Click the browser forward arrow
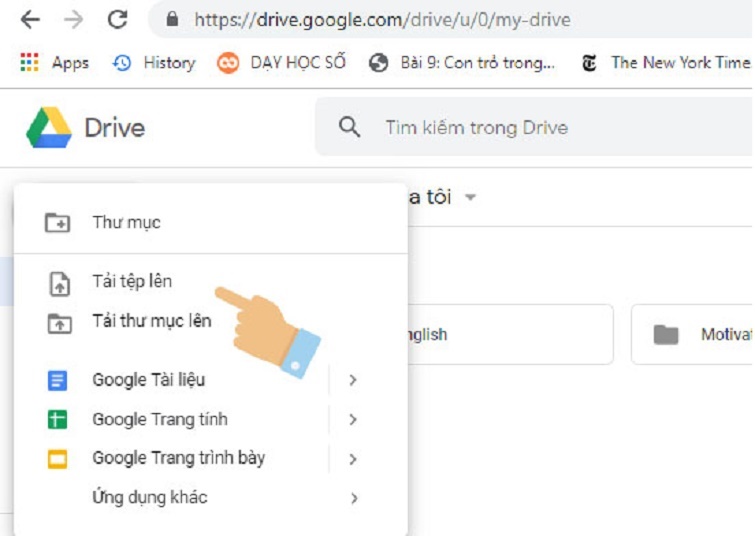 [73, 20]
